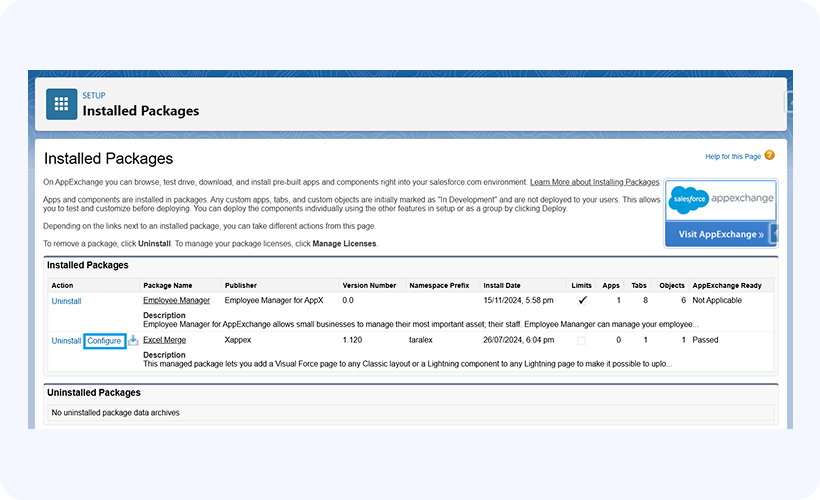Click the Package Name column header

coord(167,285)
